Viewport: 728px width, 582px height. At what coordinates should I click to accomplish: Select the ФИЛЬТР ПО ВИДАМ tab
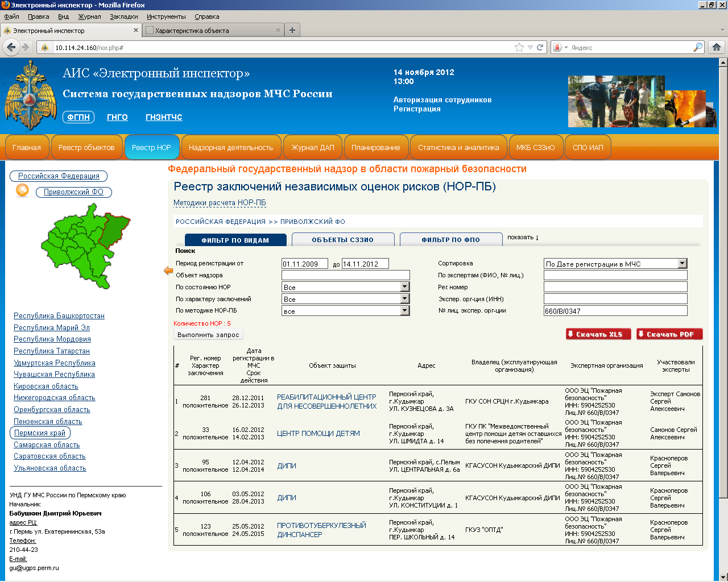(235, 240)
